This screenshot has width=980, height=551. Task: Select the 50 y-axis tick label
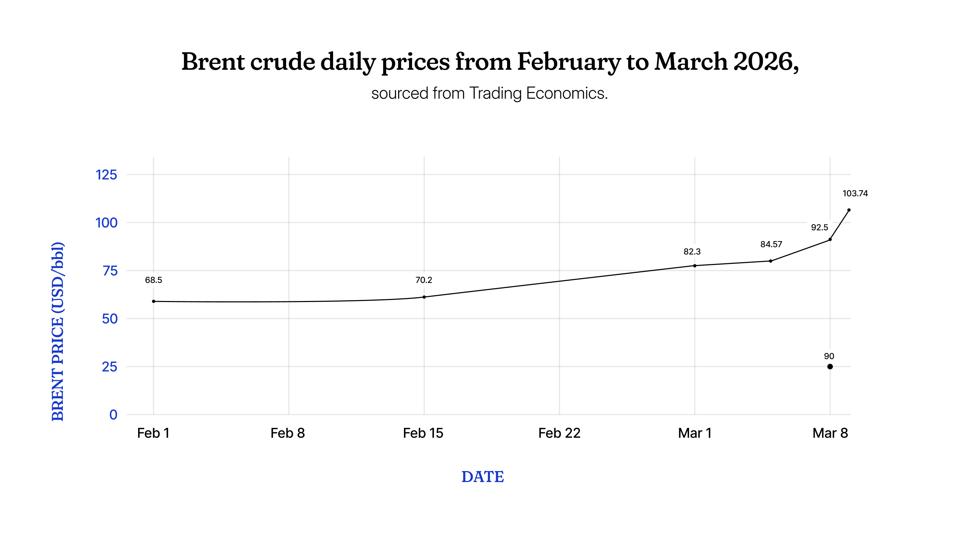(x=110, y=319)
